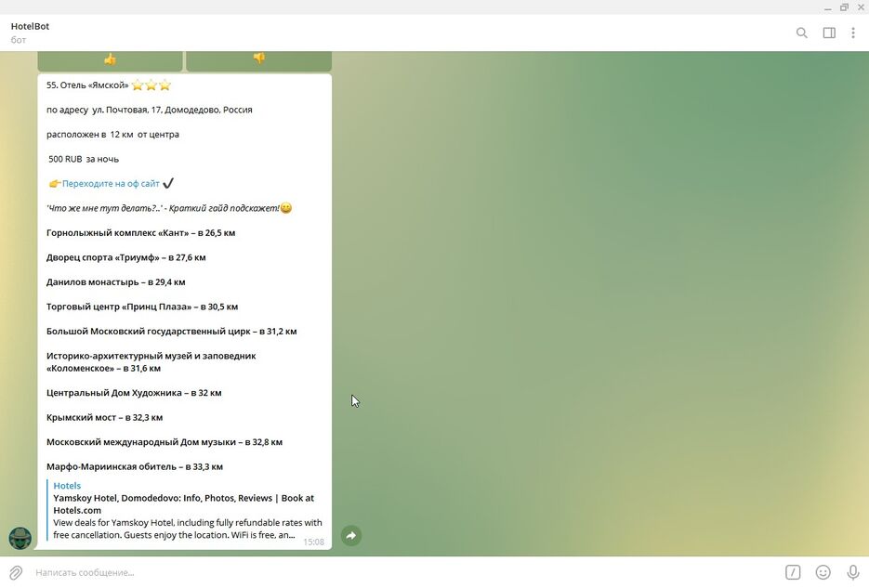Attach a file with the paperclip icon

[16, 572]
